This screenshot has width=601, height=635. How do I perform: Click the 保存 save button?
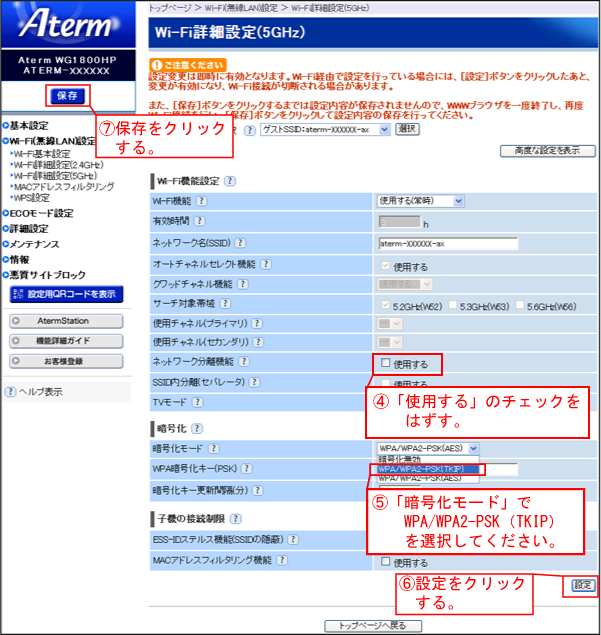click(67, 96)
